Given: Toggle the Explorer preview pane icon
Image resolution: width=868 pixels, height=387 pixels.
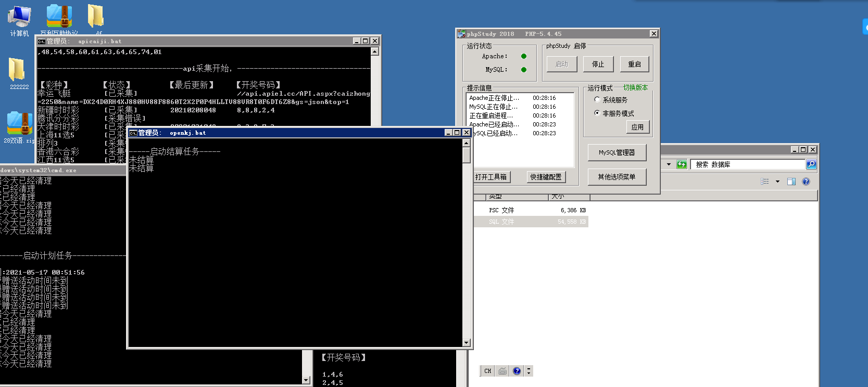Looking at the screenshot, I should pos(791,182).
